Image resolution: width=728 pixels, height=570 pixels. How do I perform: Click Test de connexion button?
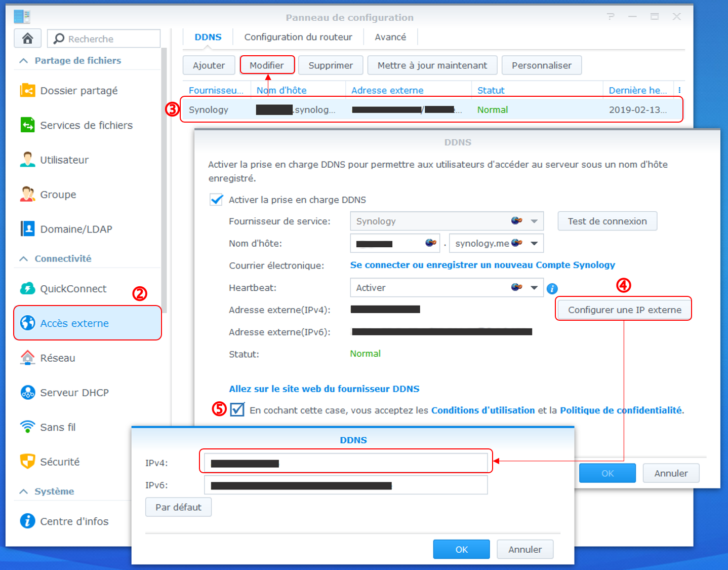608,221
